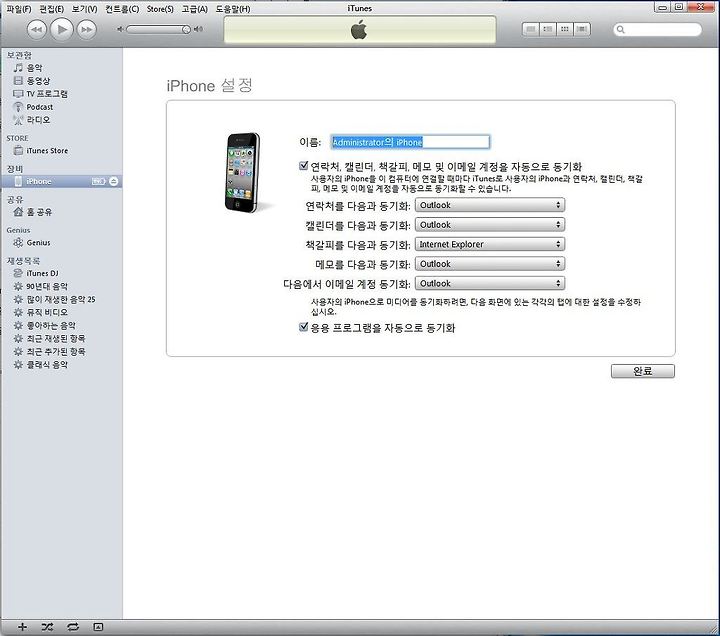Toggle auto-sync contacts, calendar, bookmarks checkbox
The height and width of the screenshot is (636, 720).
[x=303, y=166]
